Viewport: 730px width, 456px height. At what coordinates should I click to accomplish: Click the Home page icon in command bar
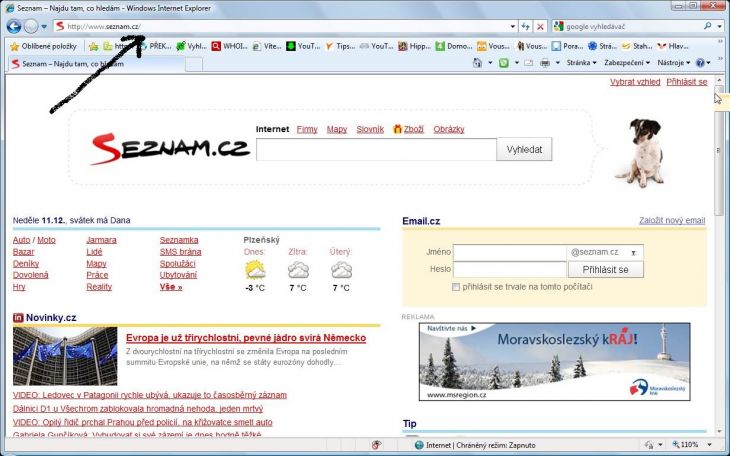click(477, 62)
